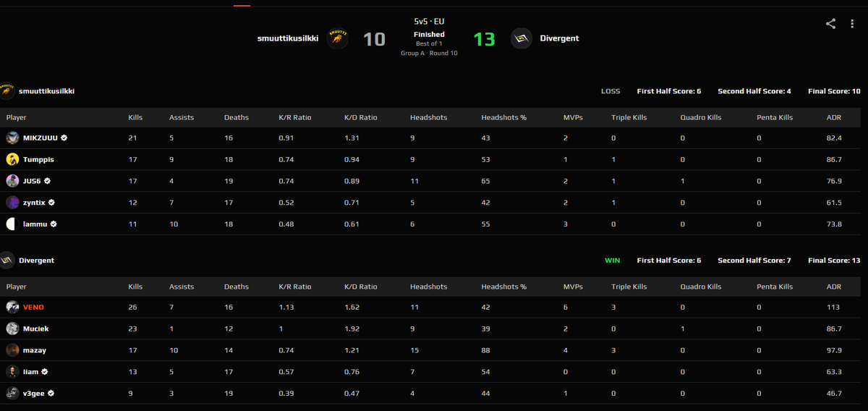
Task: Click verified badge next to v3gee
Action: coord(51,394)
